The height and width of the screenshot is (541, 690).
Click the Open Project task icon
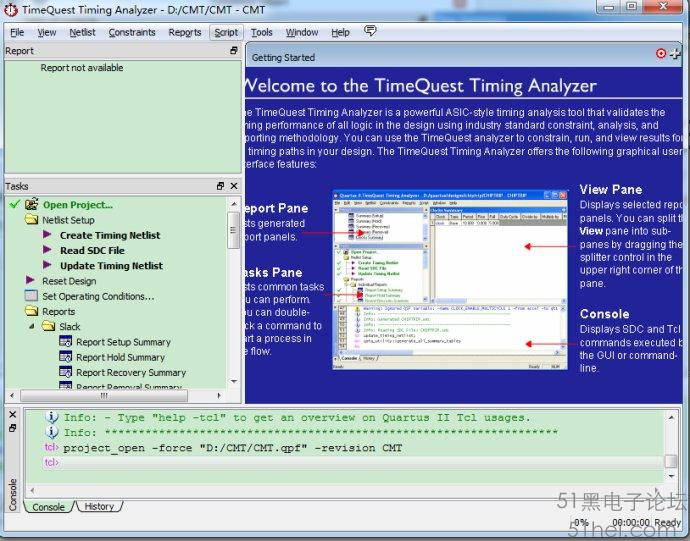coord(32,204)
